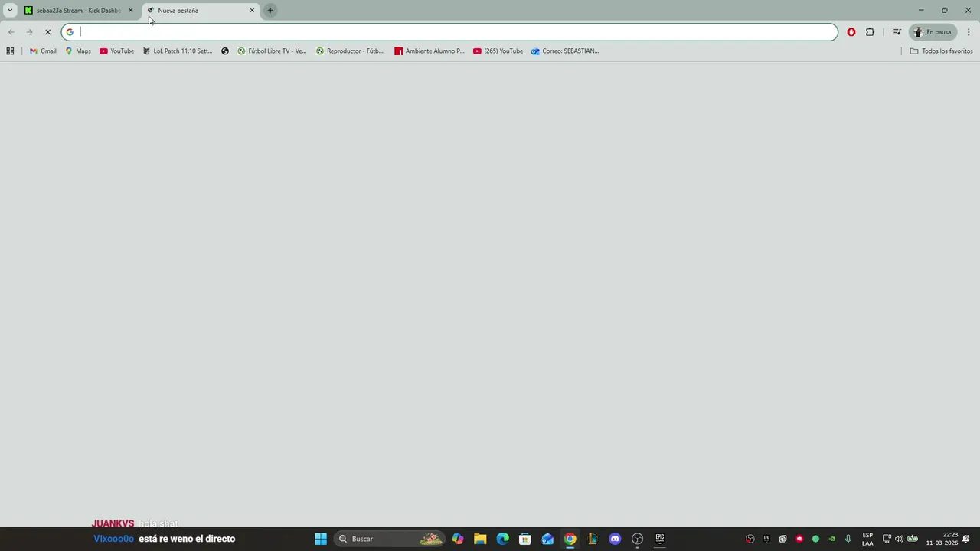Screen dimensions: 980x551
Task: Open Microsoft Store from the taskbar
Action: pyautogui.click(x=525, y=539)
